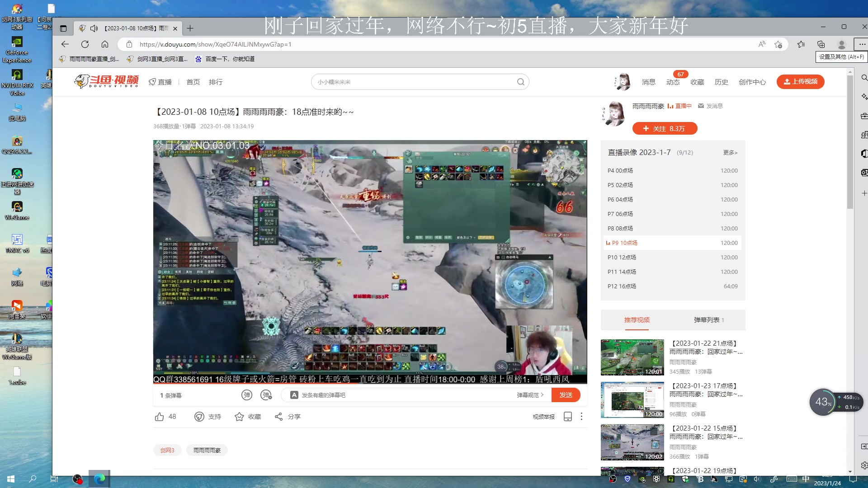Open 动态 feed in header
868x488 pixels.
pyautogui.click(x=673, y=82)
